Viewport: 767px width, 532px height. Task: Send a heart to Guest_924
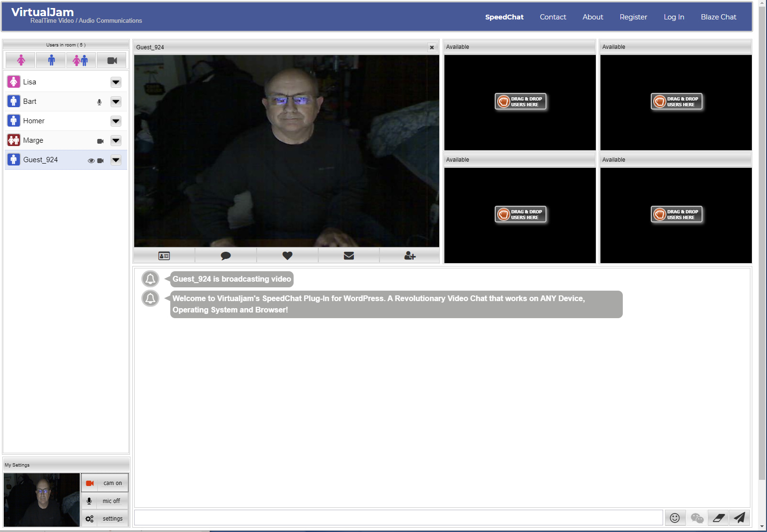(x=287, y=255)
